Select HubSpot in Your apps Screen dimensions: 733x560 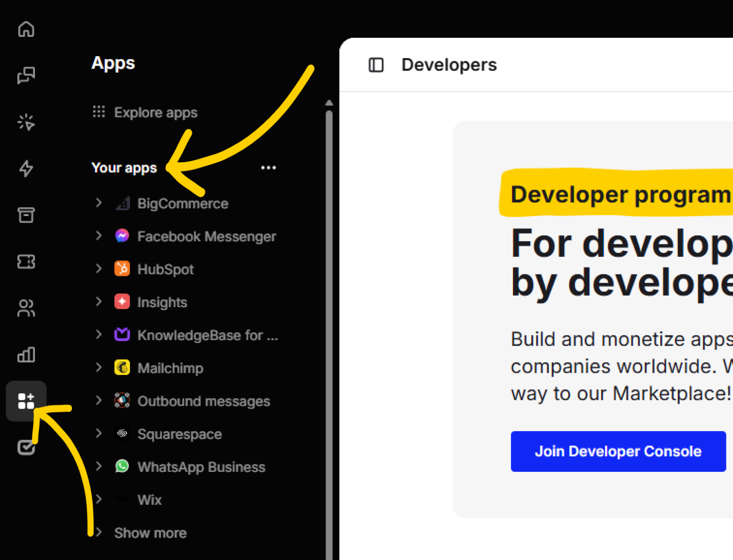pyautogui.click(x=165, y=269)
